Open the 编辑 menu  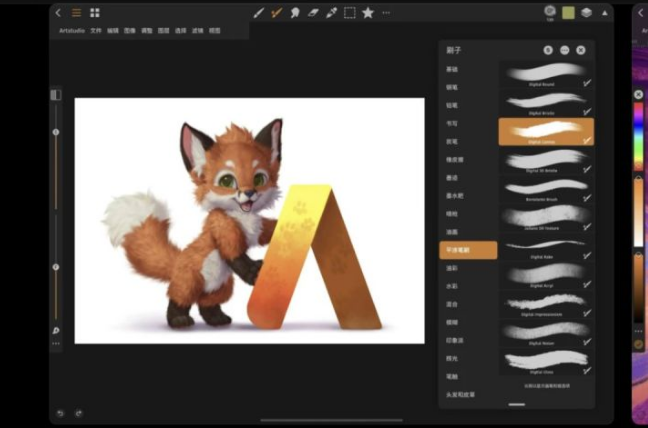pos(113,31)
